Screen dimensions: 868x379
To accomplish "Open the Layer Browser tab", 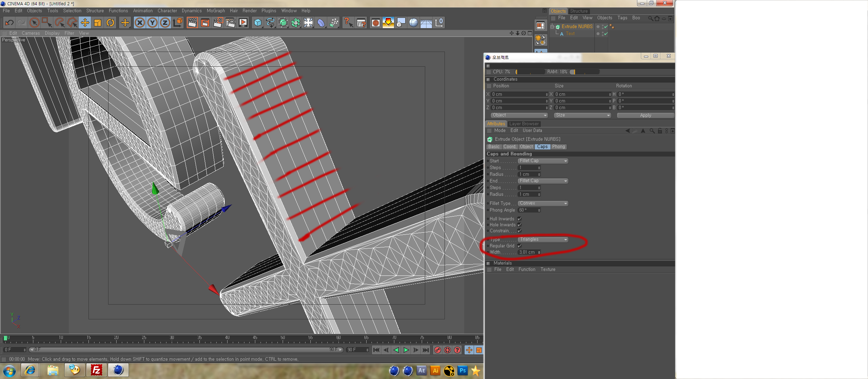I will pos(524,124).
